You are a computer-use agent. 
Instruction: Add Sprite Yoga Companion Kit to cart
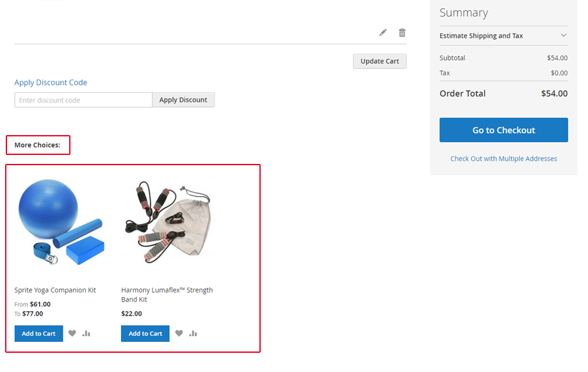(x=38, y=334)
